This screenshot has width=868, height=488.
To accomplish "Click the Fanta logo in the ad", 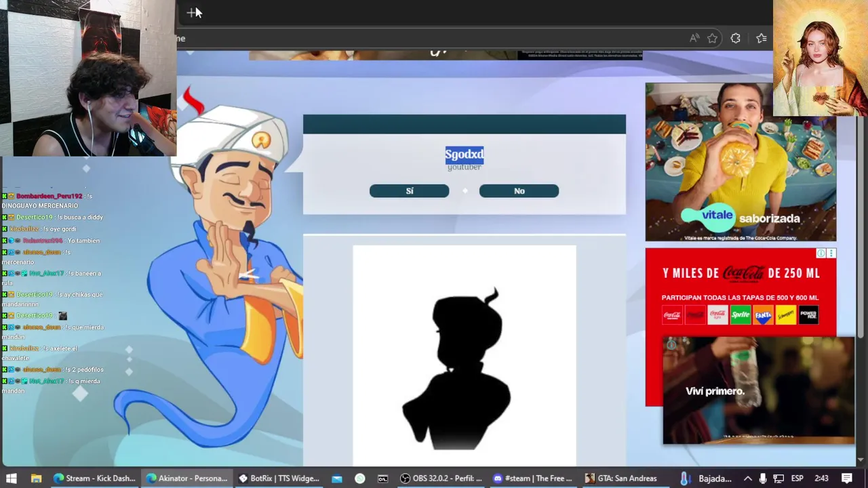I will point(763,314).
